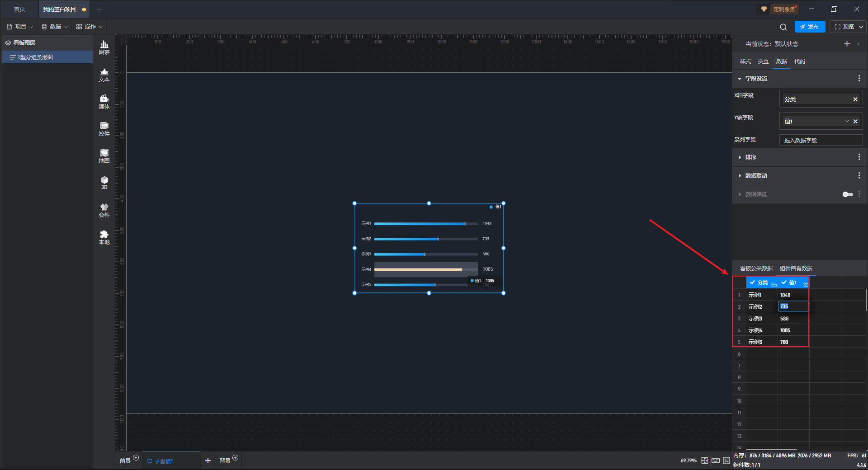Open the 项目 dropdown menu

click(20, 27)
